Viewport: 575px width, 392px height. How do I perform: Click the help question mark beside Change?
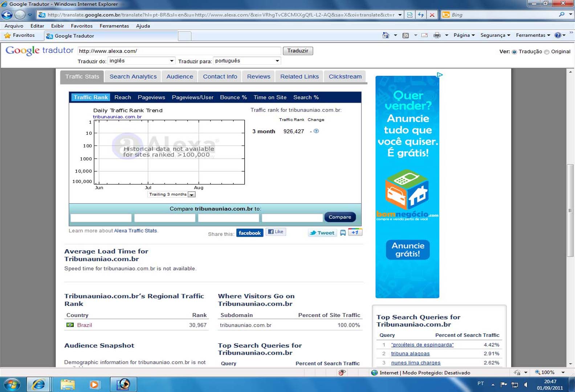(x=316, y=131)
